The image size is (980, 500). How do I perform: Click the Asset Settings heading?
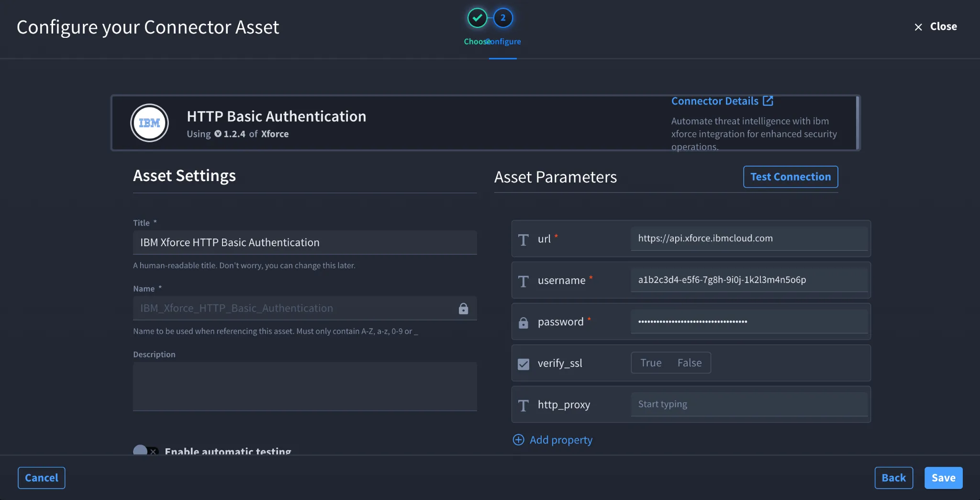click(x=184, y=176)
